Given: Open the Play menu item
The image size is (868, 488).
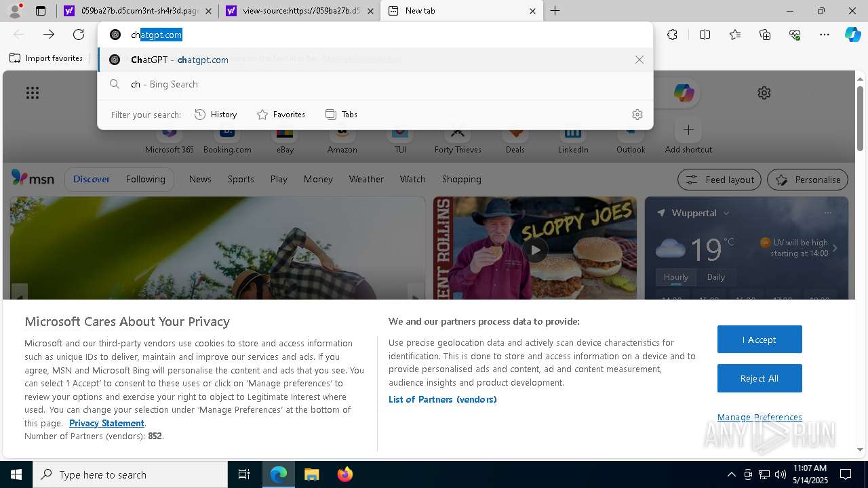Looking at the screenshot, I should pyautogui.click(x=279, y=179).
